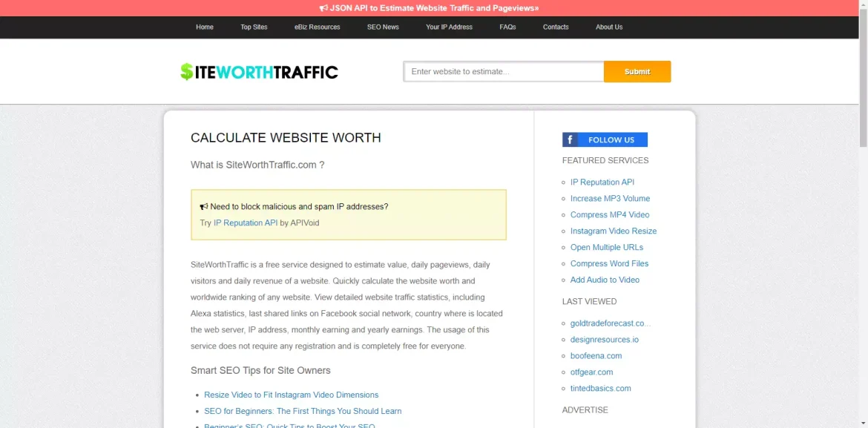Open Resize Video to Fit Instagram article
Screen dimensions: 868x428
point(291,395)
